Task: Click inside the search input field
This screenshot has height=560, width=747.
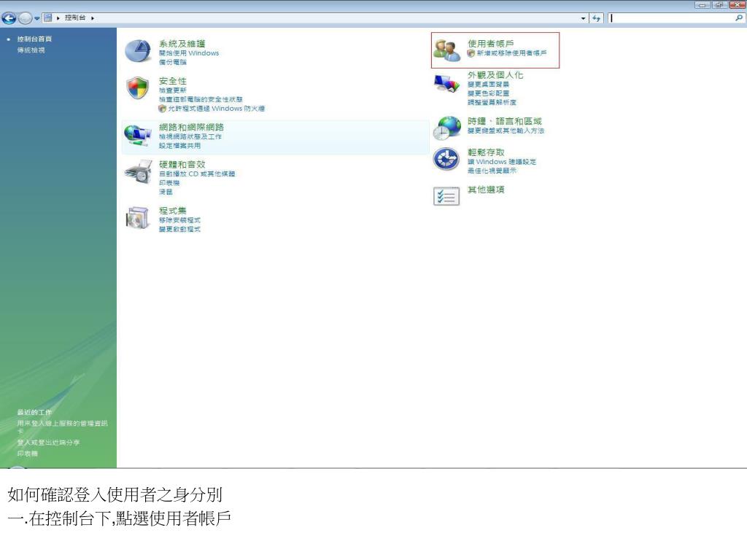Action: pos(671,18)
